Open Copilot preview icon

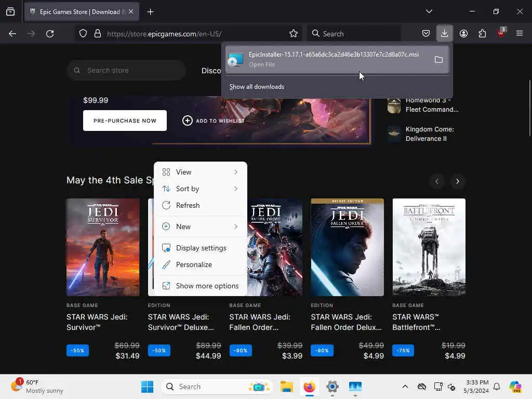point(515,387)
